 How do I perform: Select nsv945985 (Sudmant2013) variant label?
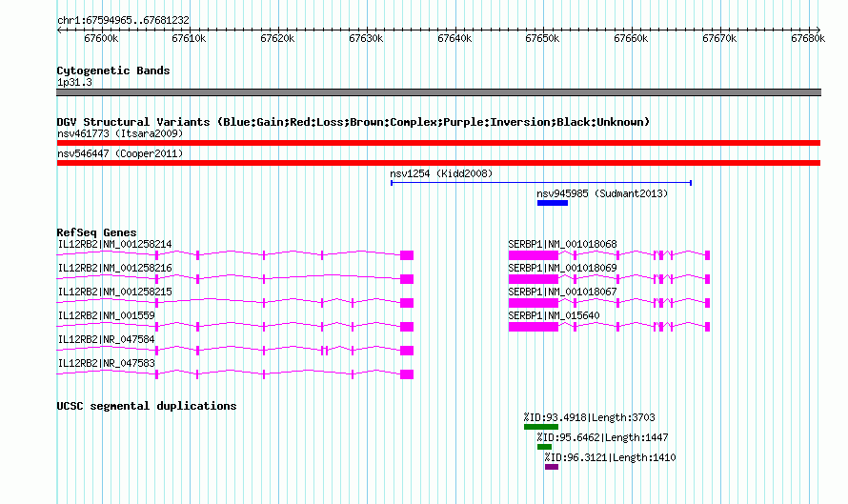pos(602,193)
